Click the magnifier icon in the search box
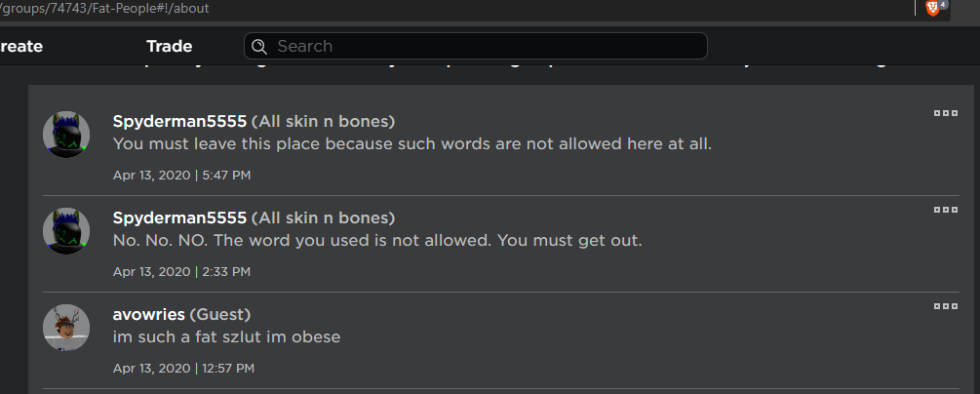 (258, 46)
